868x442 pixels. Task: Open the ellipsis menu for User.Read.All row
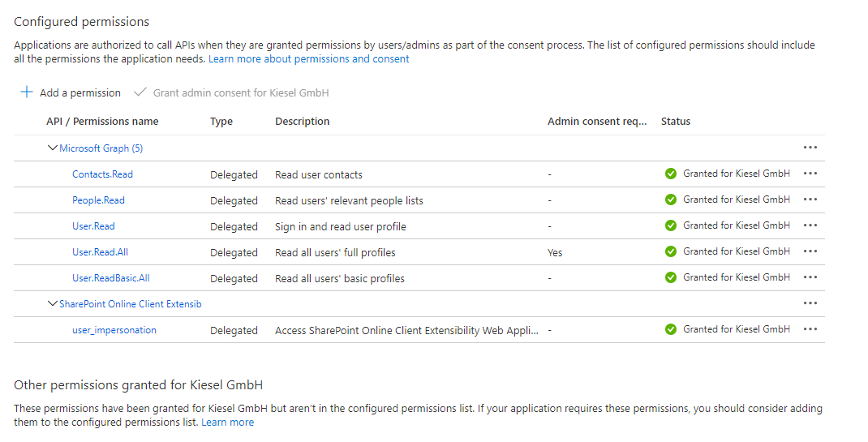click(x=810, y=251)
